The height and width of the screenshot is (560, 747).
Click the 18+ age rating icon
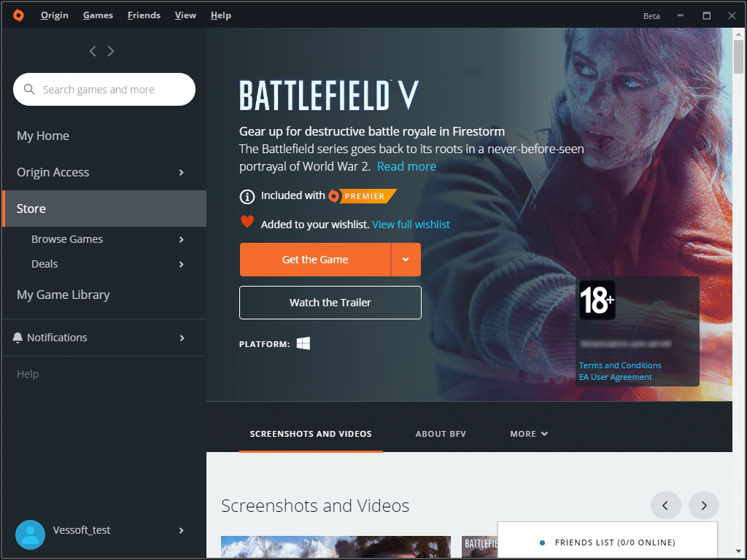[x=597, y=300]
